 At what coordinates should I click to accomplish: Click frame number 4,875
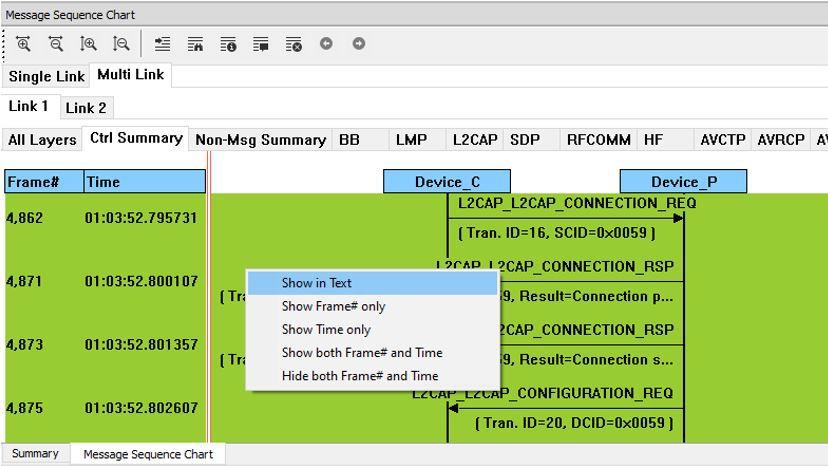click(24, 408)
